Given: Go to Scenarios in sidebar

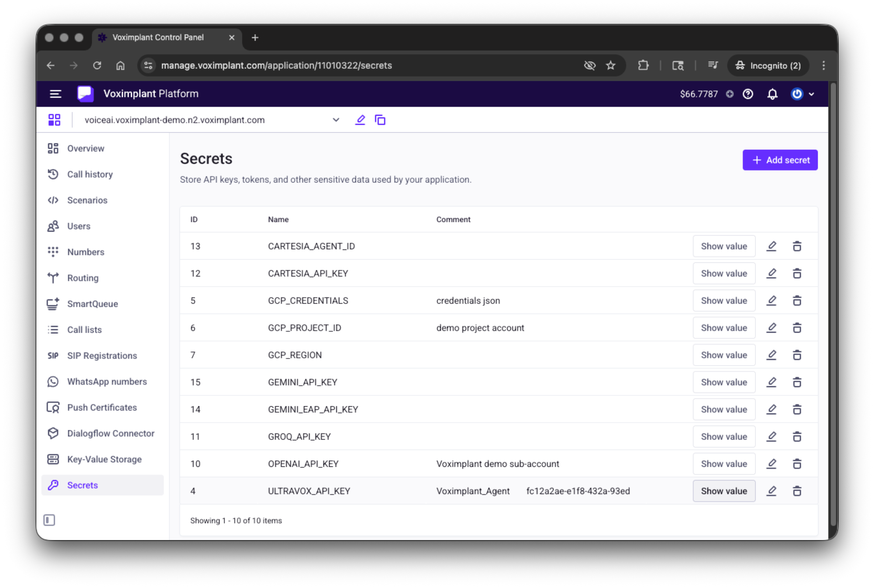Looking at the screenshot, I should point(87,200).
